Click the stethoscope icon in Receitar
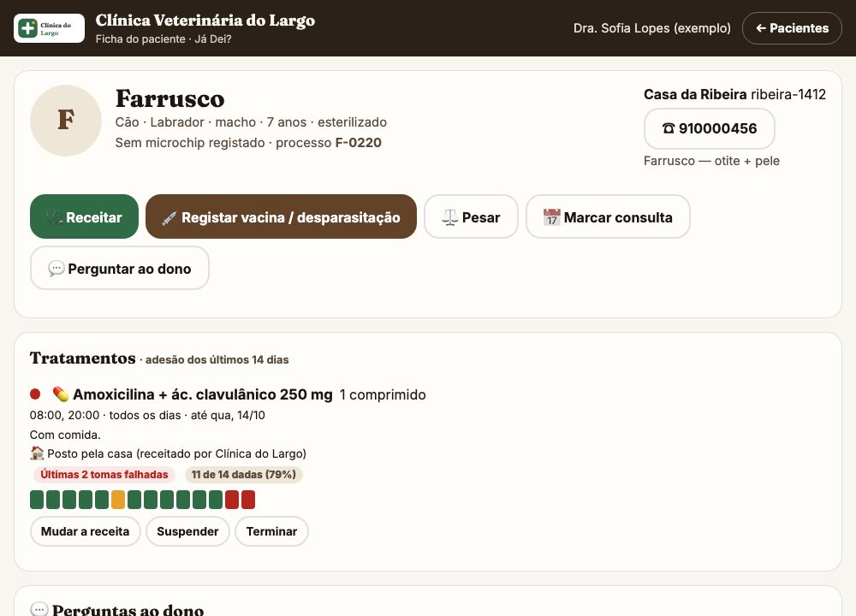This screenshot has height=616, width=856. pyautogui.click(x=54, y=217)
